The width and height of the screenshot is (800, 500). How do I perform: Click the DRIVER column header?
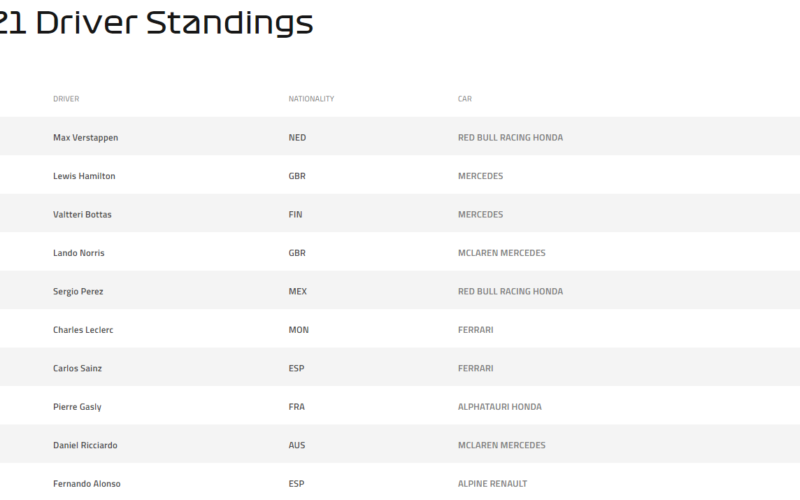pos(66,98)
